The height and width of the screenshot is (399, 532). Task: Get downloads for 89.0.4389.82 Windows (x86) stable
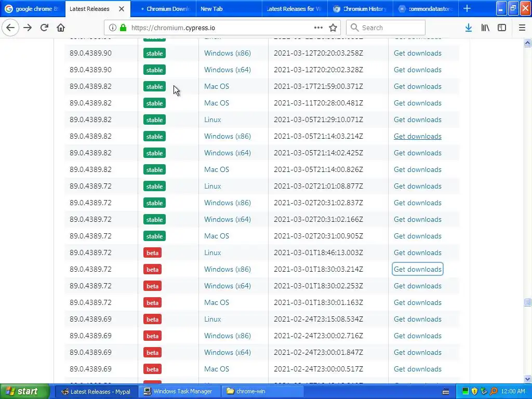[417, 137]
